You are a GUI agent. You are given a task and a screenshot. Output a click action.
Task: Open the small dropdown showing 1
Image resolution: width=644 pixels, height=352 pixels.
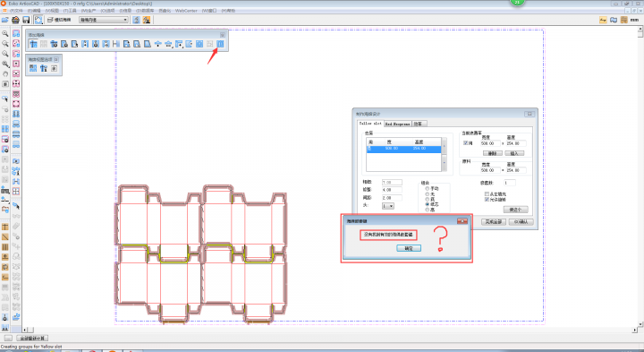(x=387, y=206)
